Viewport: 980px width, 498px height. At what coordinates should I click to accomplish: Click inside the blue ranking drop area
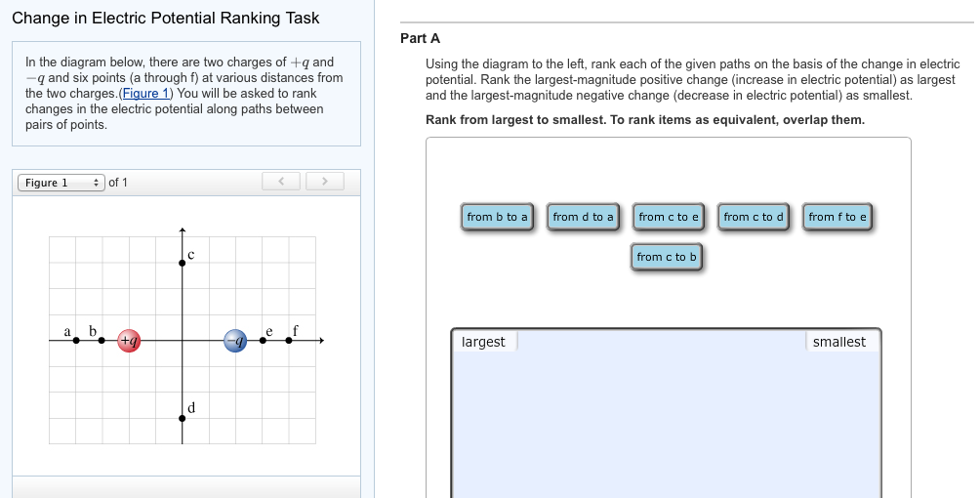[667, 426]
